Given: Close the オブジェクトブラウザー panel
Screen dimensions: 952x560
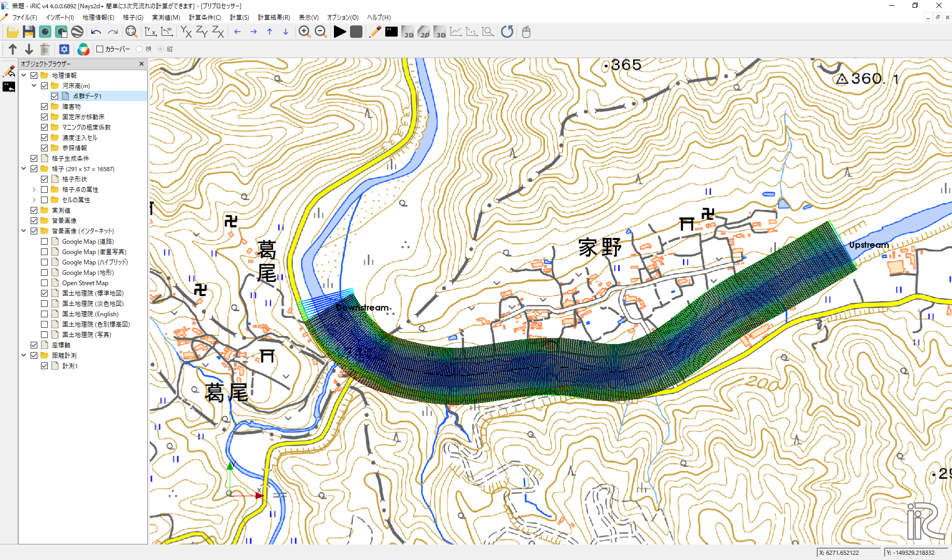Looking at the screenshot, I should pyautogui.click(x=142, y=64).
